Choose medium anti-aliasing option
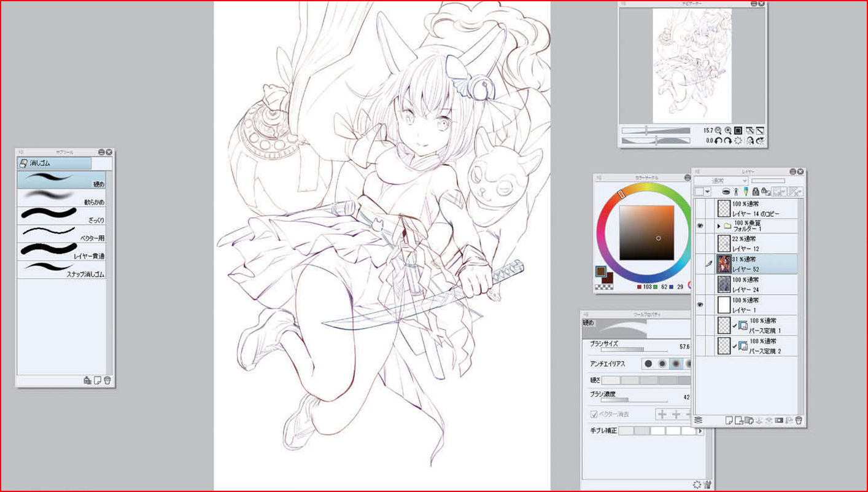 coord(675,364)
